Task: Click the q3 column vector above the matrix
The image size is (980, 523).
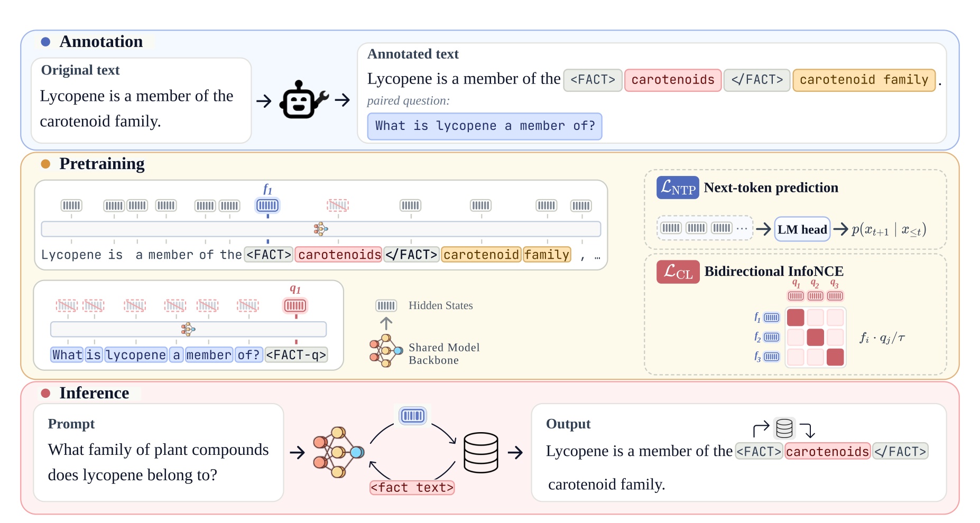Action: coord(835,296)
